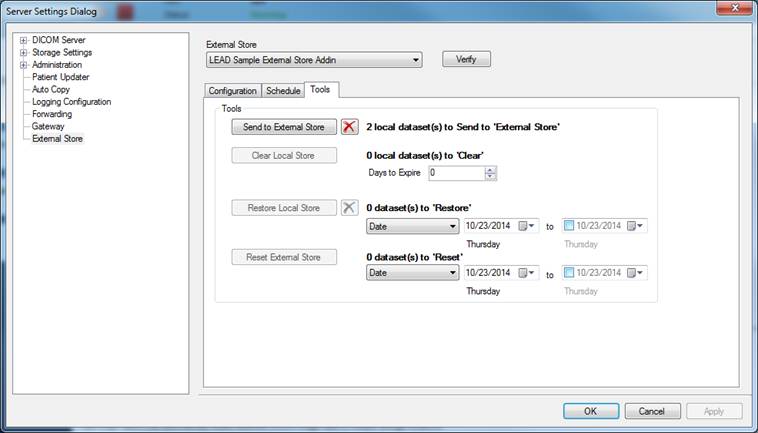Image resolution: width=758 pixels, height=433 pixels.
Task: Expand the Storage Settings tree node
Action: 23,53
